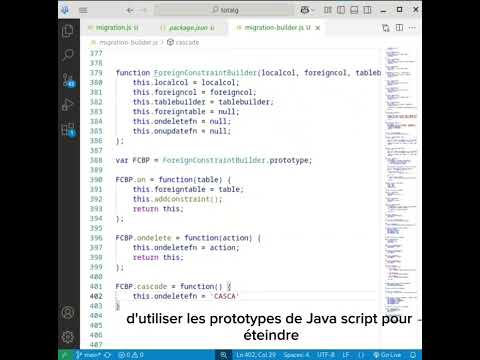This screenshot has height=360, width=480.
Task: Toggle the primary side bar
Action: (x=341, y=10)
